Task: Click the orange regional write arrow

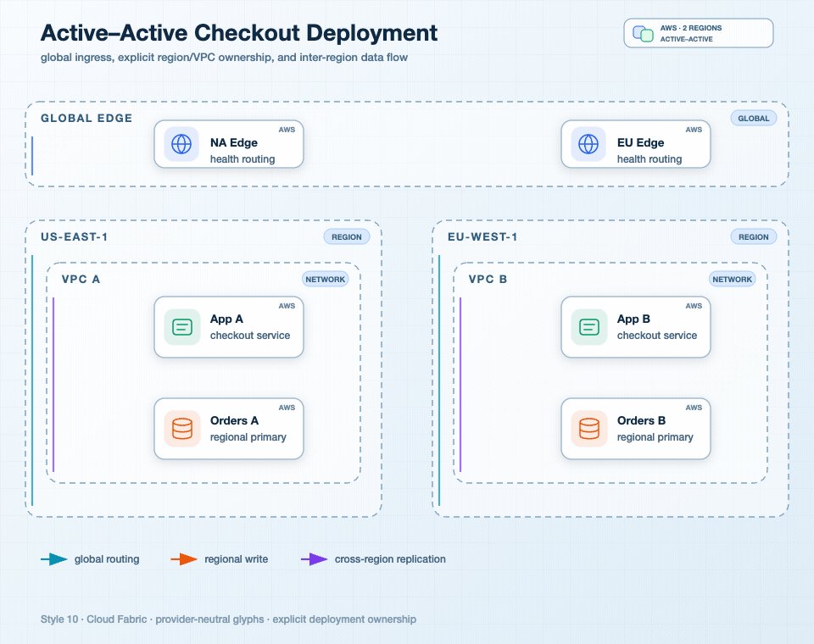Action: tap(184, 559)
